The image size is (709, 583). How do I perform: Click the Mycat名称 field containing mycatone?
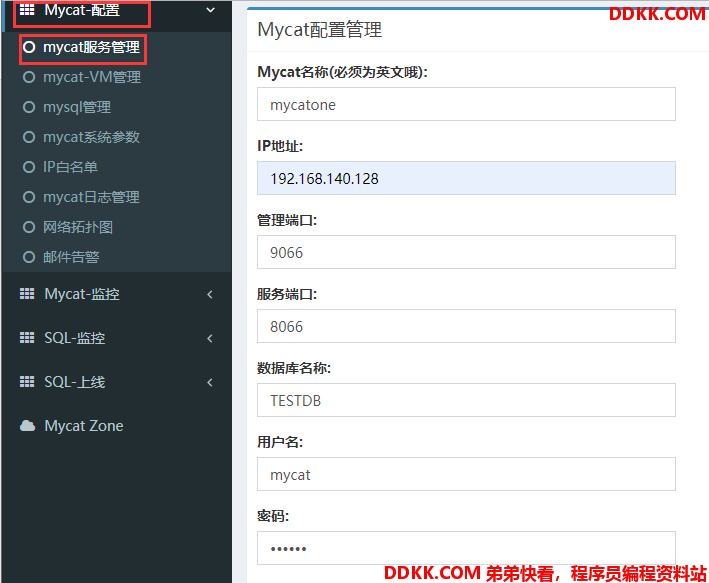point(466,104)
